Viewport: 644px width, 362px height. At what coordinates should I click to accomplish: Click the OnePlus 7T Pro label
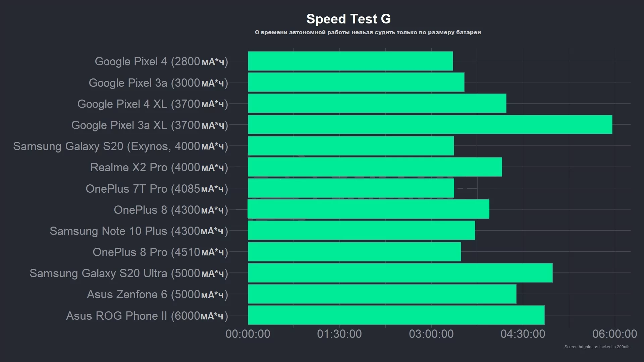click(157, 189)
